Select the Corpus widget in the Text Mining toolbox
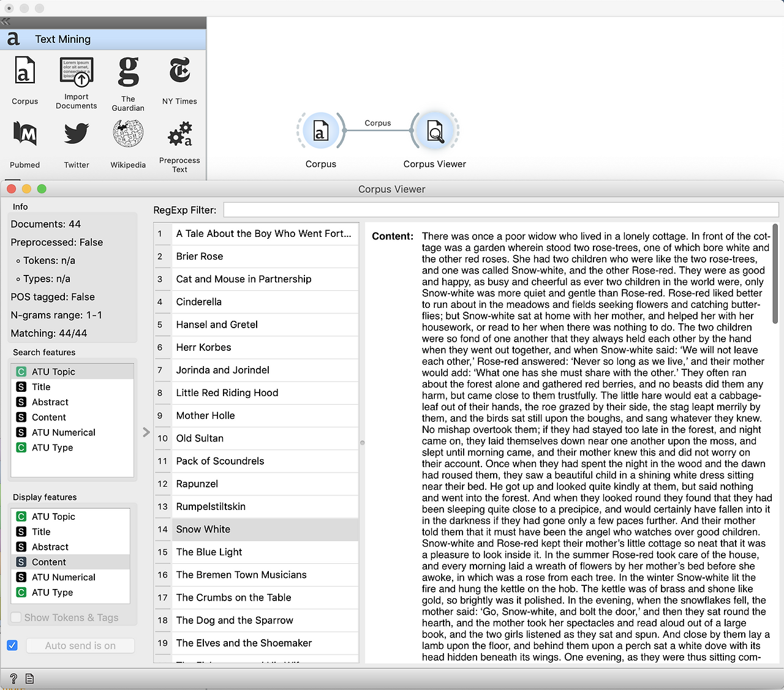 (x=24, y=80)
